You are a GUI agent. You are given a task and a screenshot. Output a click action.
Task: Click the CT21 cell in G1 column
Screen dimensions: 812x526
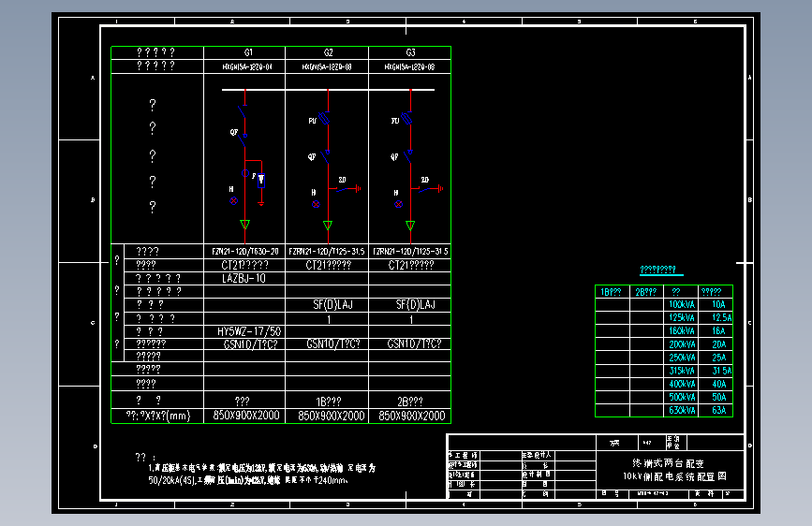click(x=245, y=265)
